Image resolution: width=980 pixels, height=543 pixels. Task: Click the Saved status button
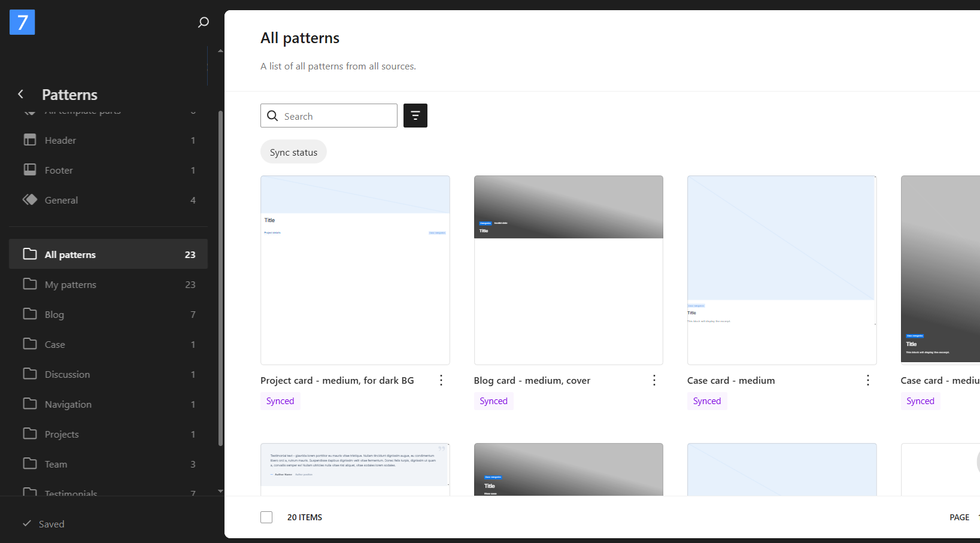44,524
